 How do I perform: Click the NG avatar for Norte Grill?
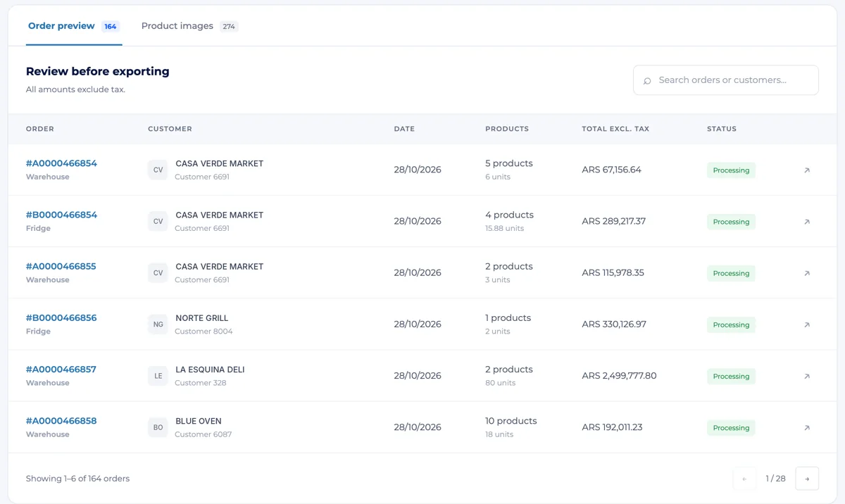tap(158, 324)
